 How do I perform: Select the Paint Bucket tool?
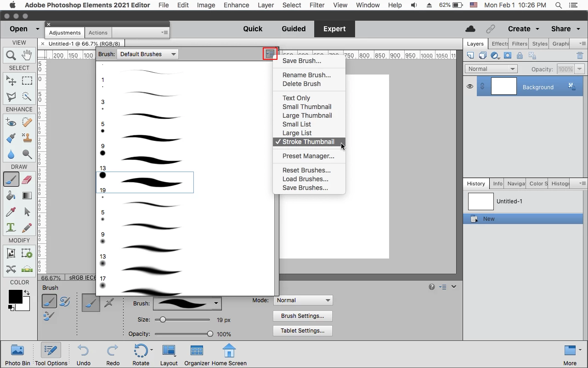[11, 195]
